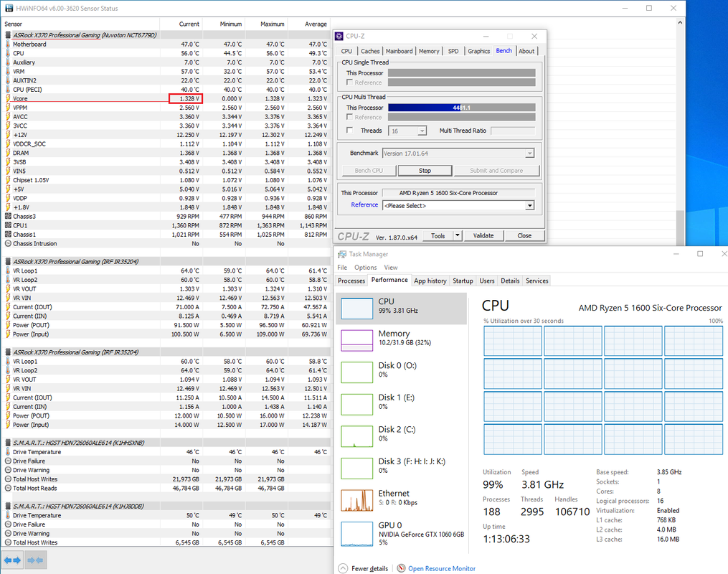Open the Threads count dropdown

point(407,131)
